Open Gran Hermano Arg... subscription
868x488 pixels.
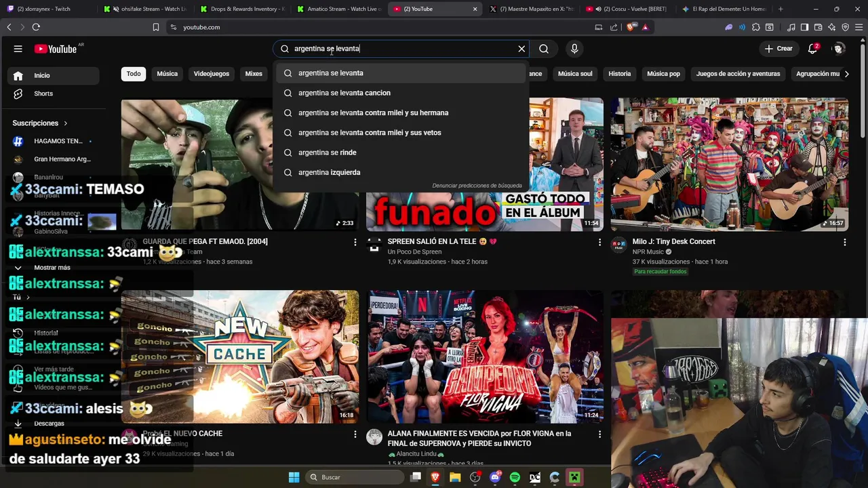click(x=53, y=159)
